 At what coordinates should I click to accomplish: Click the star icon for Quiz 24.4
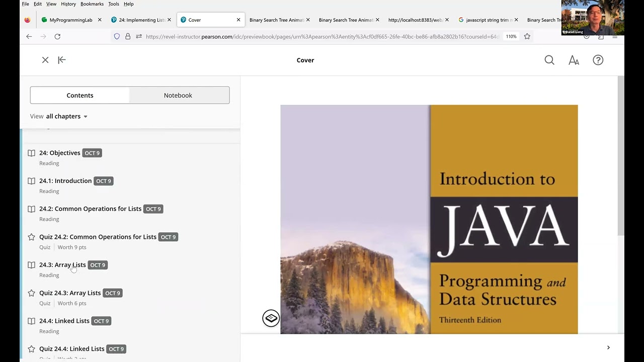31,349
